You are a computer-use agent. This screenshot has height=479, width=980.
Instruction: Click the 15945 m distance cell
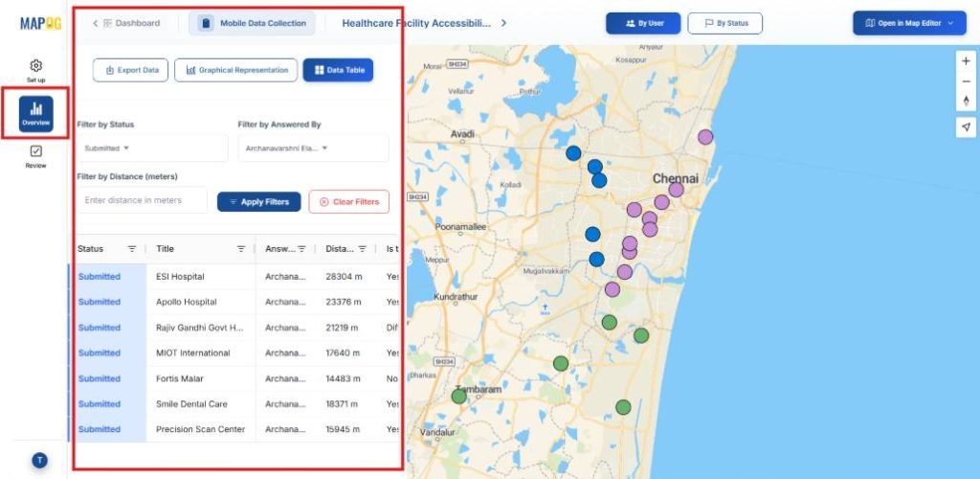[x=344, y=429]
